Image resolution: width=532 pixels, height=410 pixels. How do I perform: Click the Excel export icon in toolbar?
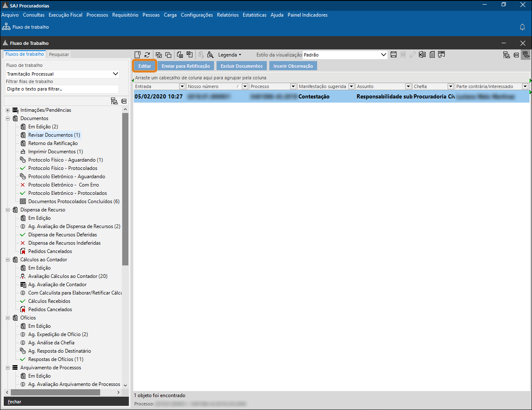tap(422, 55)
